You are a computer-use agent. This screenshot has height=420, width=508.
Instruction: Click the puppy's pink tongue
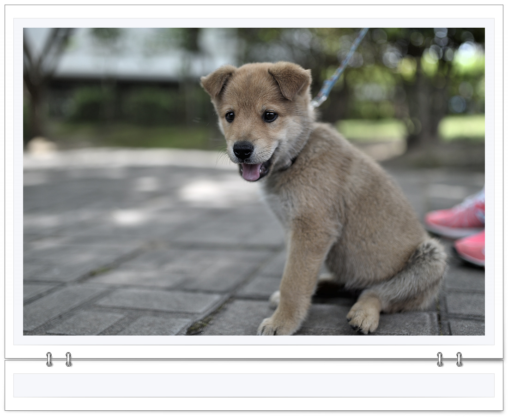click(251, 172)
